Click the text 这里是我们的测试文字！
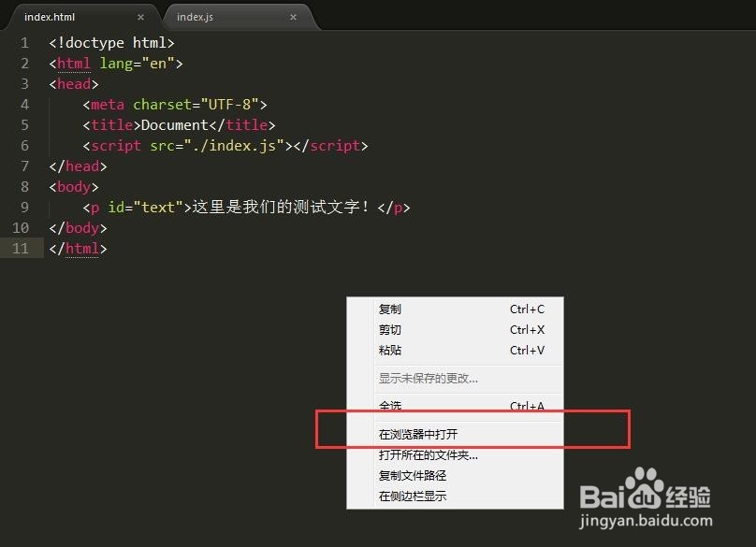 pyautogui.click(x=281, y=208)
